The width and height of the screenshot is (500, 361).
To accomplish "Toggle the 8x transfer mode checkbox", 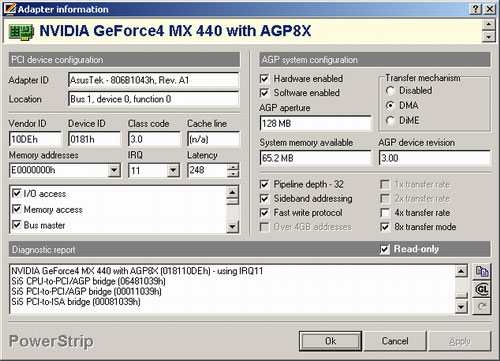I will tap(385, 227).
